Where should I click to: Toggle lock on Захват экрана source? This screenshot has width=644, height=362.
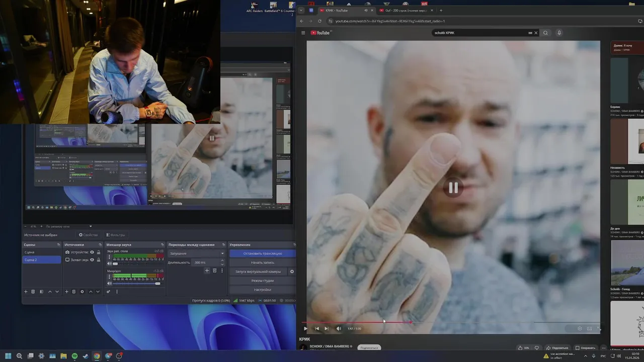coord(99,260)
